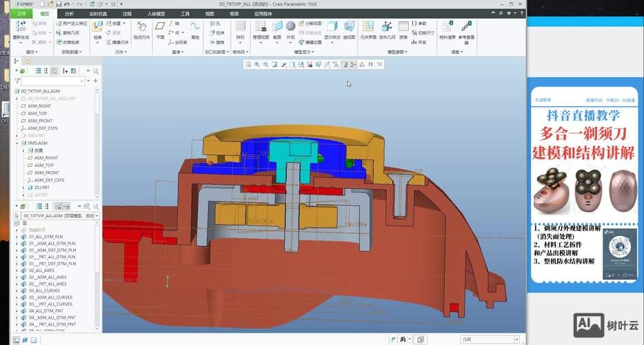
Task: Click zoom in on graphics toolbar
Action: click(x=256, y=64)
